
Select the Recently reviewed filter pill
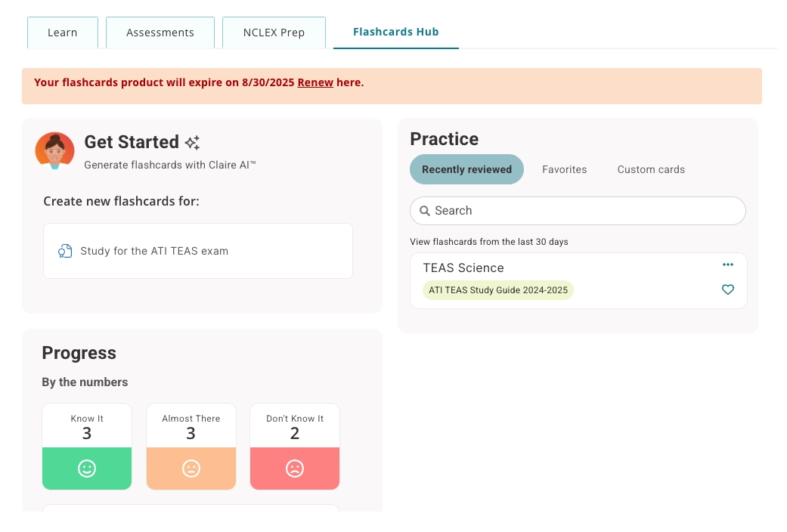click(x=466, y=169)
